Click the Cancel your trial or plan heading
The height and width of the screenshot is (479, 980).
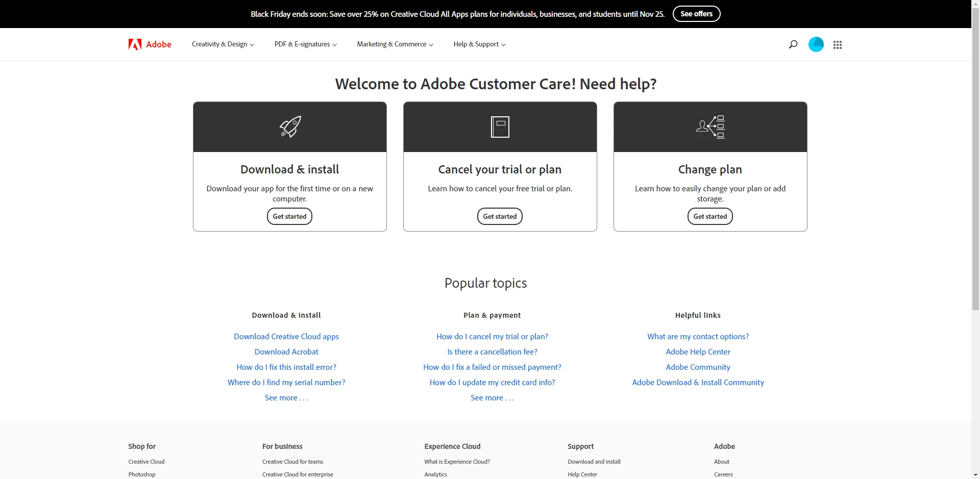(x=500, y=169)
